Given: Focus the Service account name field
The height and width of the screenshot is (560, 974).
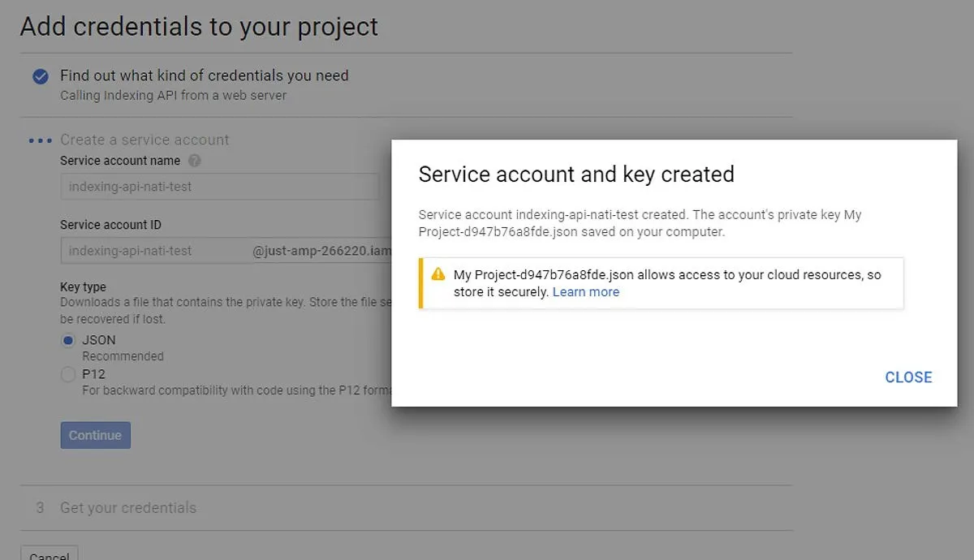Looking at the screenshot, I should click(219, 187).
